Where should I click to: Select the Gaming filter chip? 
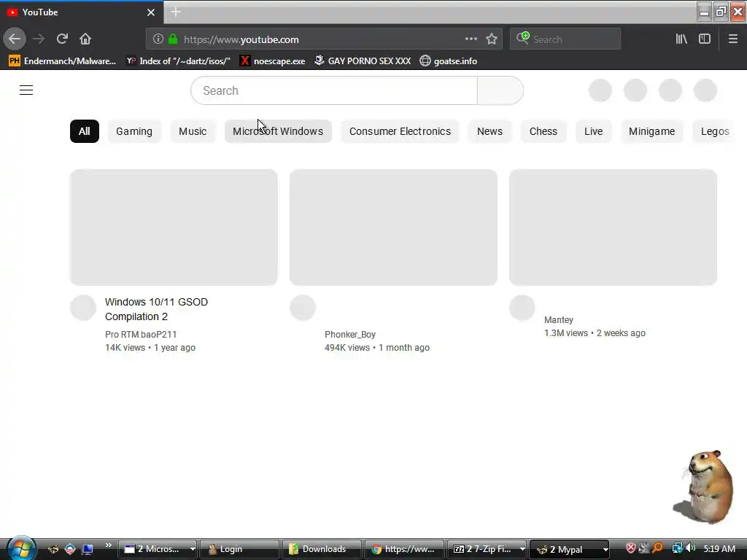tap(134, 131)
